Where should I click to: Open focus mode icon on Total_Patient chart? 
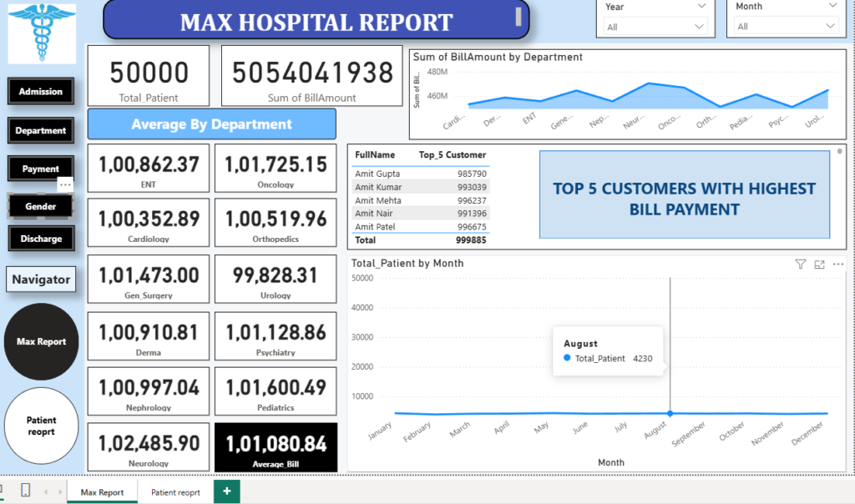[x=819, y=265]
